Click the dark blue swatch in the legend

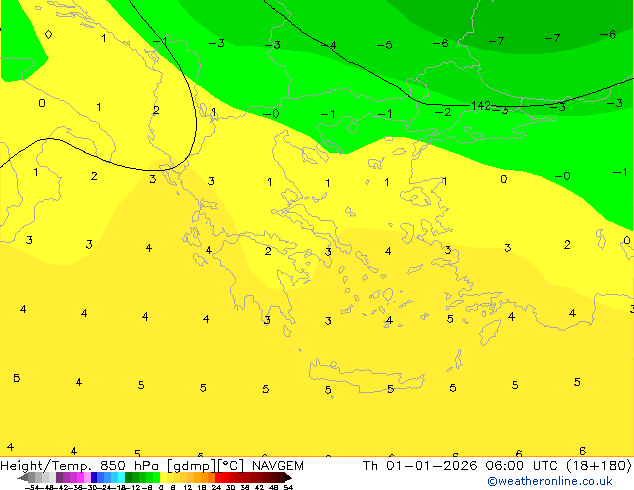[94, 477]
